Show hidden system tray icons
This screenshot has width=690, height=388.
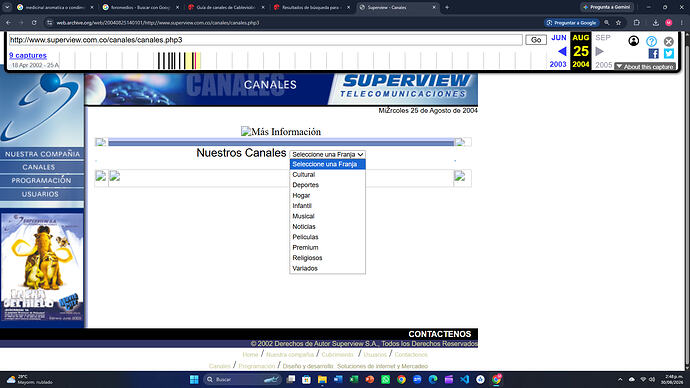click(x=620, y=379)
